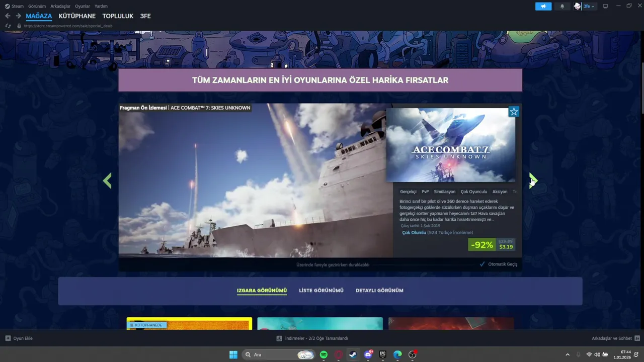This screenshot has width=644, height=362.
Task: Click the 3fe profile avatar
Action: click(578, 7)
